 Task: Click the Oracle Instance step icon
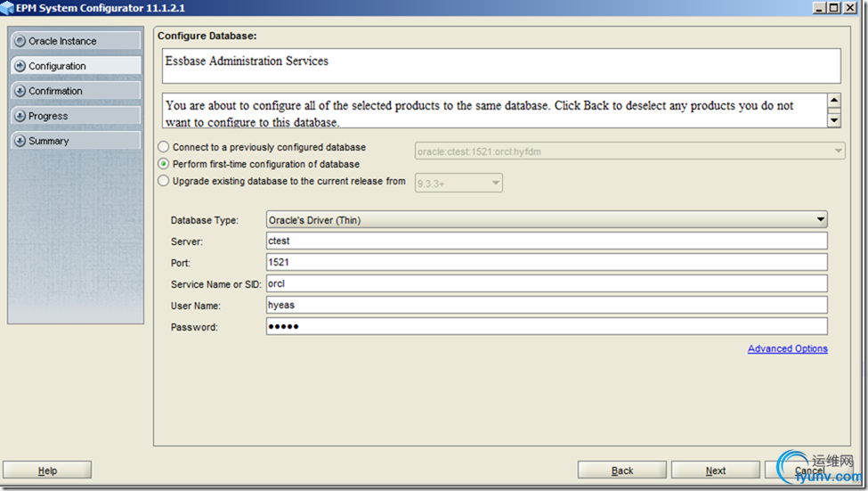click(20, 41)
